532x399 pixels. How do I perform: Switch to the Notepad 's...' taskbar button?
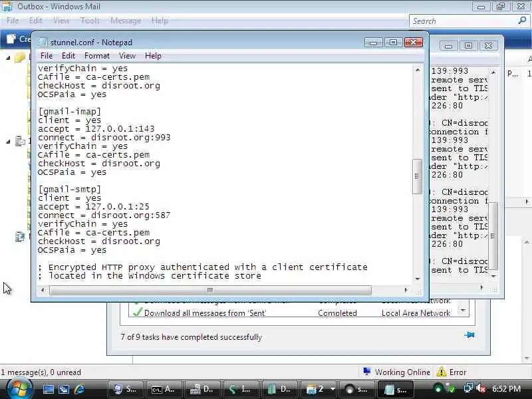point(396,390)
